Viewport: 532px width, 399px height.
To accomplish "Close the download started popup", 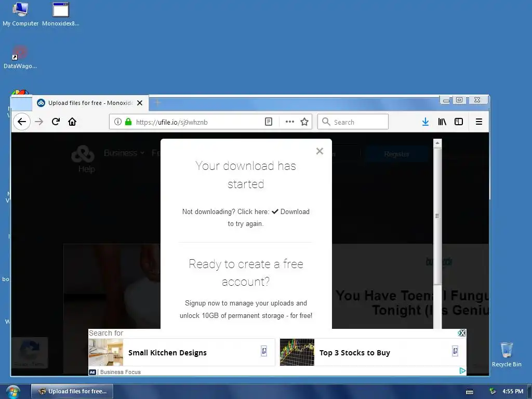I will (x=320, y=151).
